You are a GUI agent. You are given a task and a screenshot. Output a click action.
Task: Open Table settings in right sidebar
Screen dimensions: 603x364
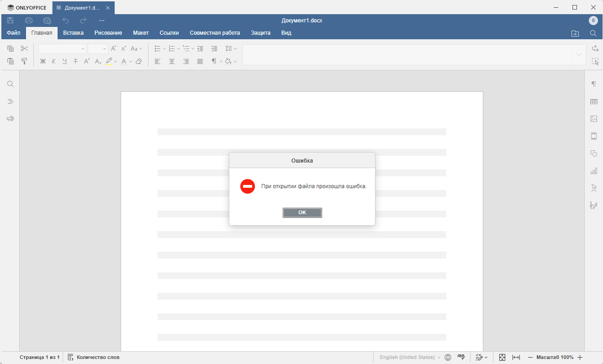tap(594, 101)
